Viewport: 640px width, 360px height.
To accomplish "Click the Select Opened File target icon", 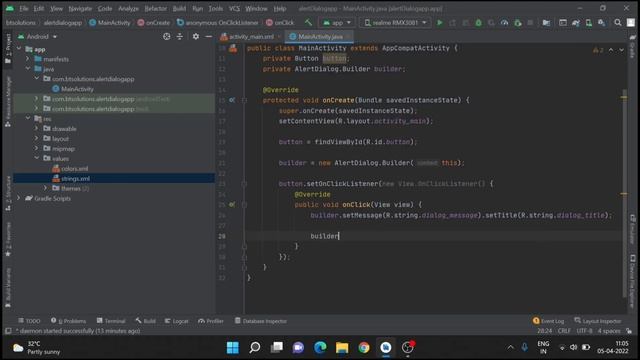I will point(167,37).
